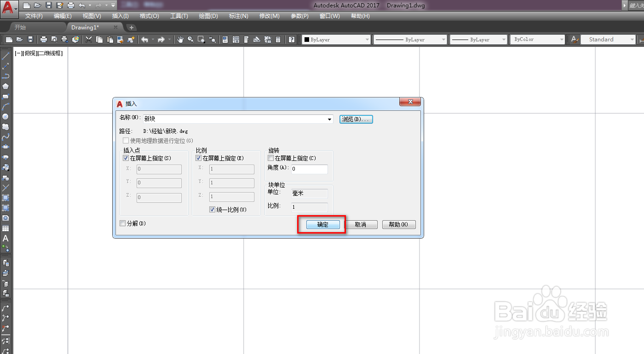Select the Rectangle draw tool

click(x=6, y=96)
